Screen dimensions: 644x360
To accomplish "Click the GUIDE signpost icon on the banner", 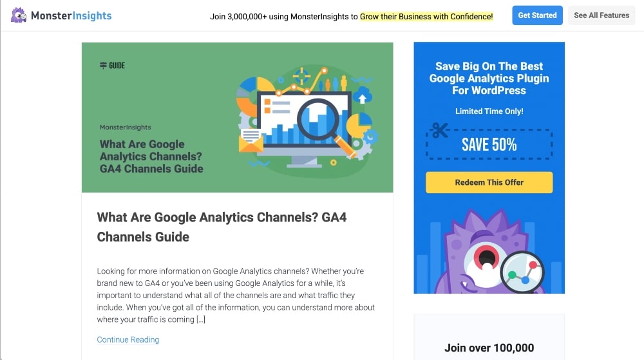I will pyautogui.click(x=103, y=66).
